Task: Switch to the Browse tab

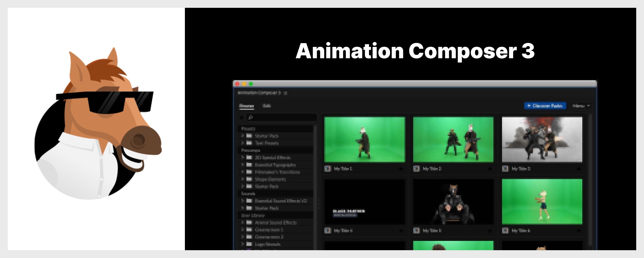Action: [246, 106]
